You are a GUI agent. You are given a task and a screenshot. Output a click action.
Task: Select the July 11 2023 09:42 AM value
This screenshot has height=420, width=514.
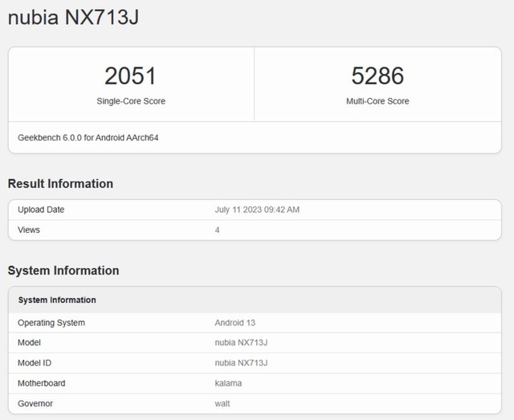(257, 210)
